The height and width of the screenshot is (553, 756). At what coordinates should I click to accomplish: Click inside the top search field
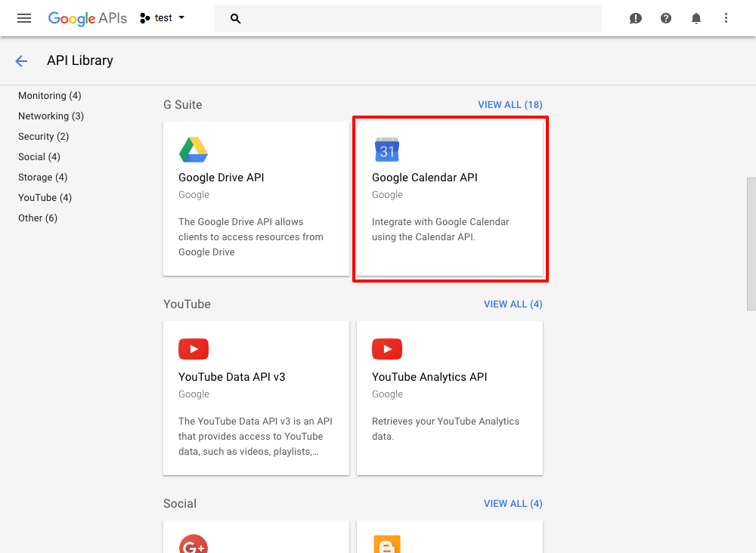click(416, 18)
